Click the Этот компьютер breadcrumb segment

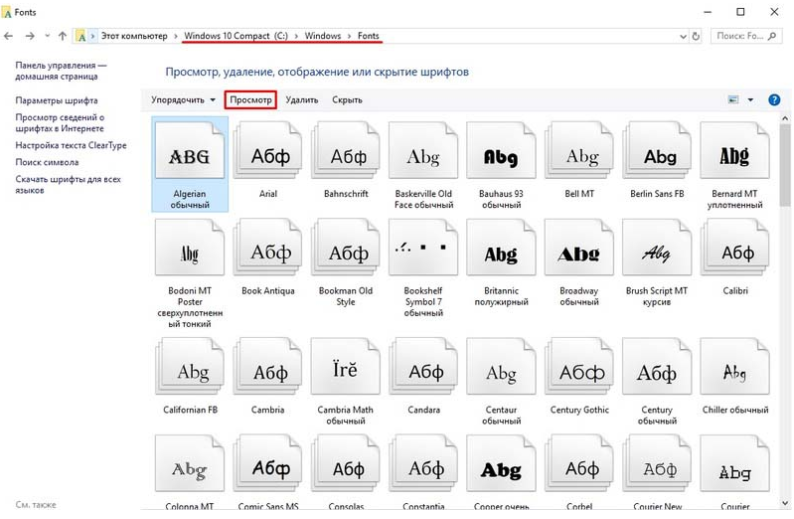pyautogui.click(x=134, y=36)
